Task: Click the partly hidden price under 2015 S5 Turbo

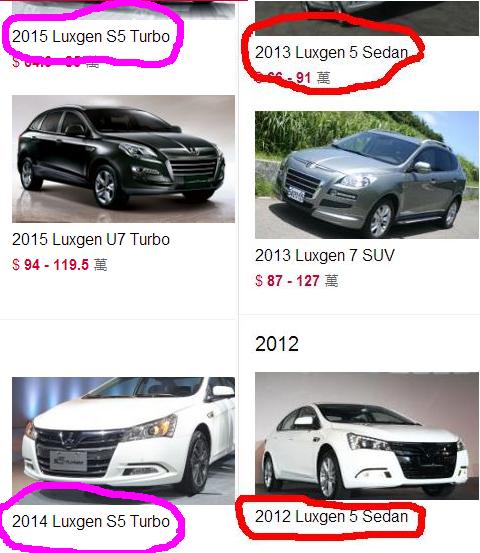Action: (55, 62)
